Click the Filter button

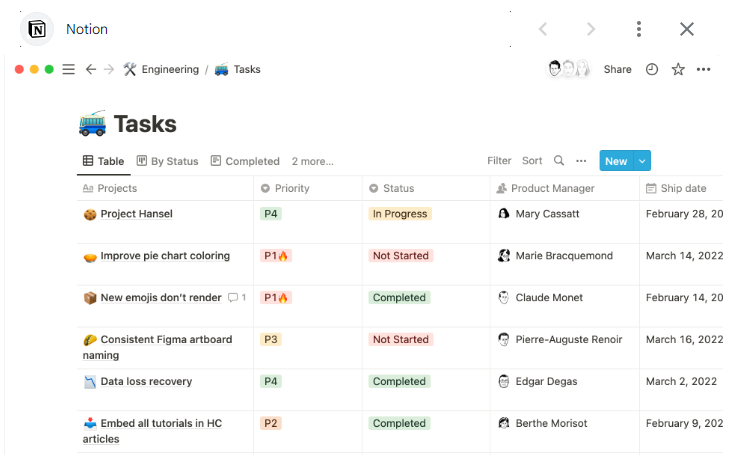pos(499,161)
